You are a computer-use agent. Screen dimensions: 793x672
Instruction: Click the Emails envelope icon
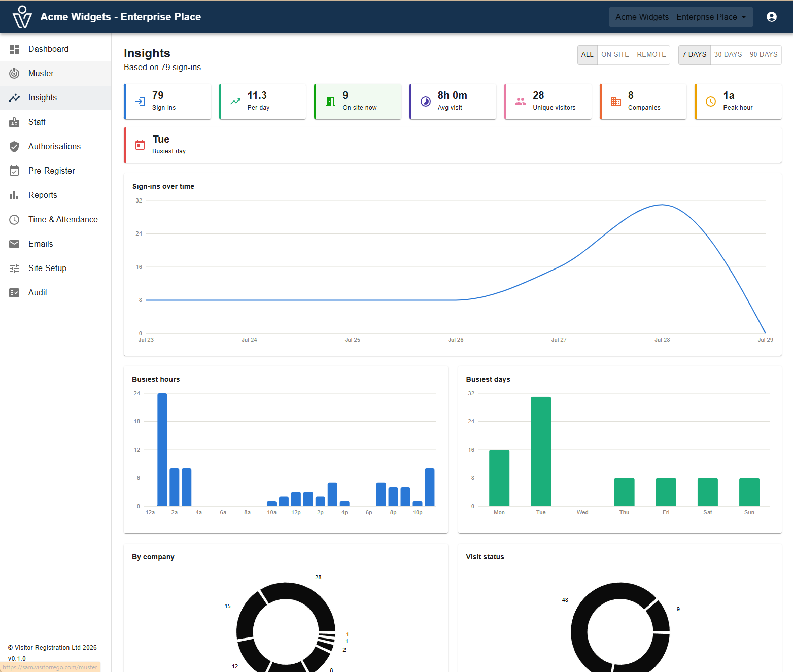tap(14, 244)
